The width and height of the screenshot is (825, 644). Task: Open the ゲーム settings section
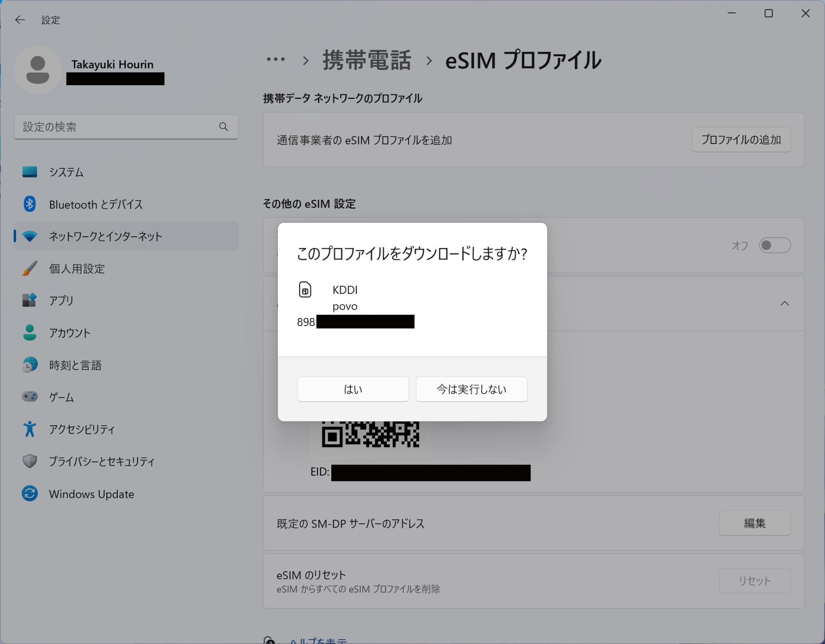click(61, 397)
